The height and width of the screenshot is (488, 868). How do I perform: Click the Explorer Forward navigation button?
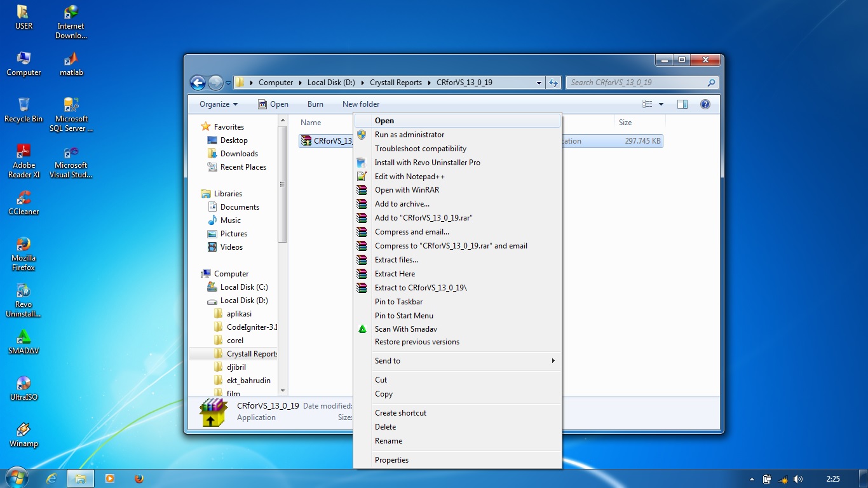(215, 83)
